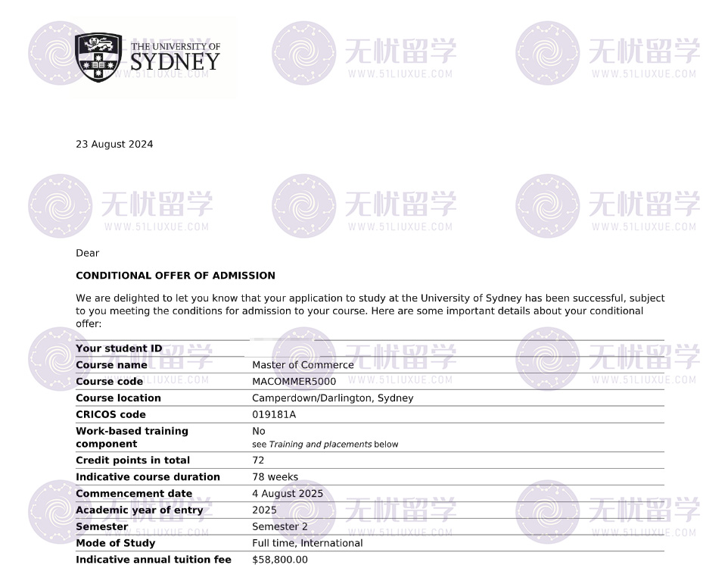Click the 'Master of Commerce' course name

click(x=303, y=365)
